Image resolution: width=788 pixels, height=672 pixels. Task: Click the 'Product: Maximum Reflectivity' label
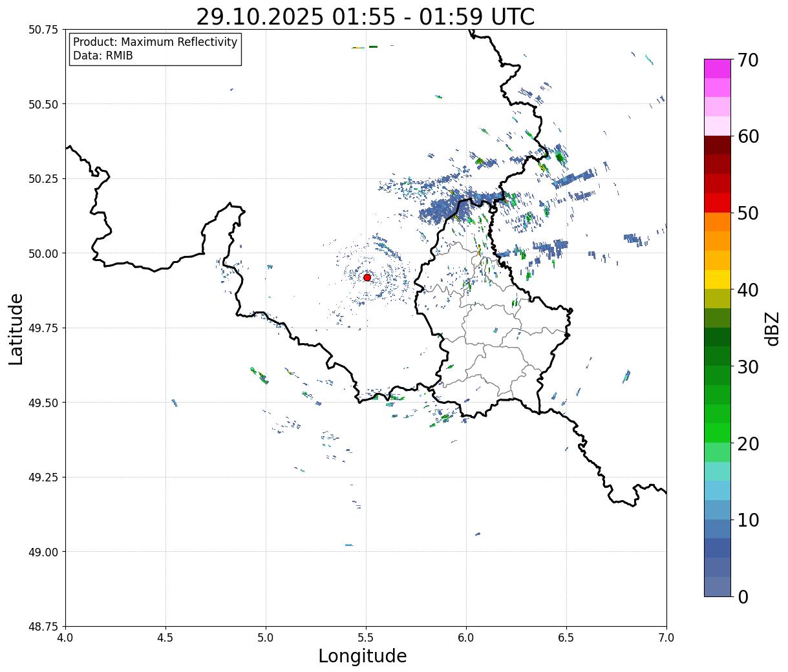[x=155, y=42]
